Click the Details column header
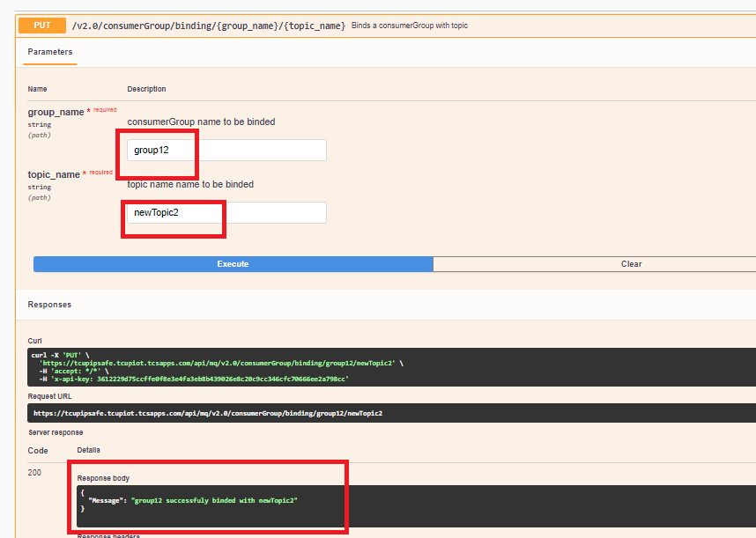The image size is (756, 538). coord(89,450)
